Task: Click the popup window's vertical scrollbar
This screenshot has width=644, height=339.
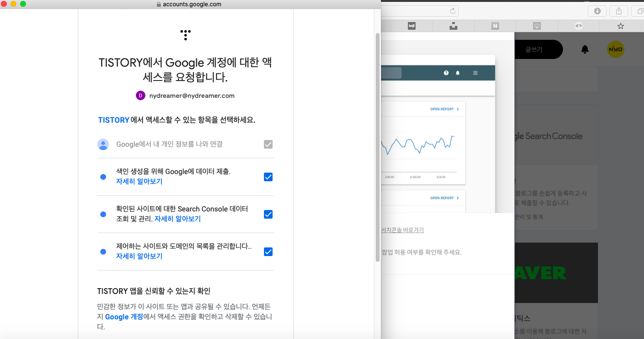Action: point(378,147)
